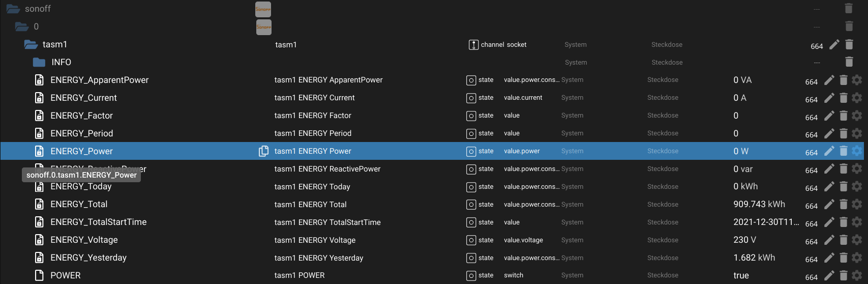The image size is (868, 284).
Task: Edit the POWER switch object
Action: pyautogui.click(x=829, y=275)
